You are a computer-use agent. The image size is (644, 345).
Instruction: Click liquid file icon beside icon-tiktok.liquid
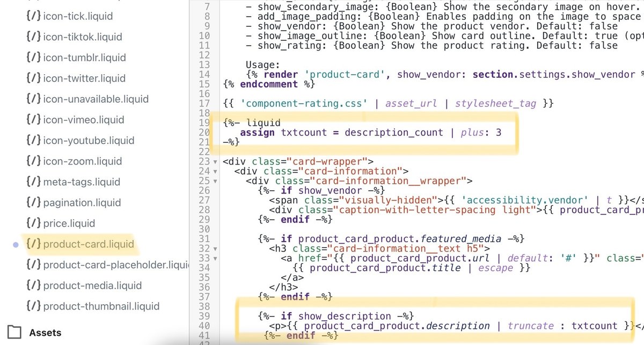tap(33, 37)
